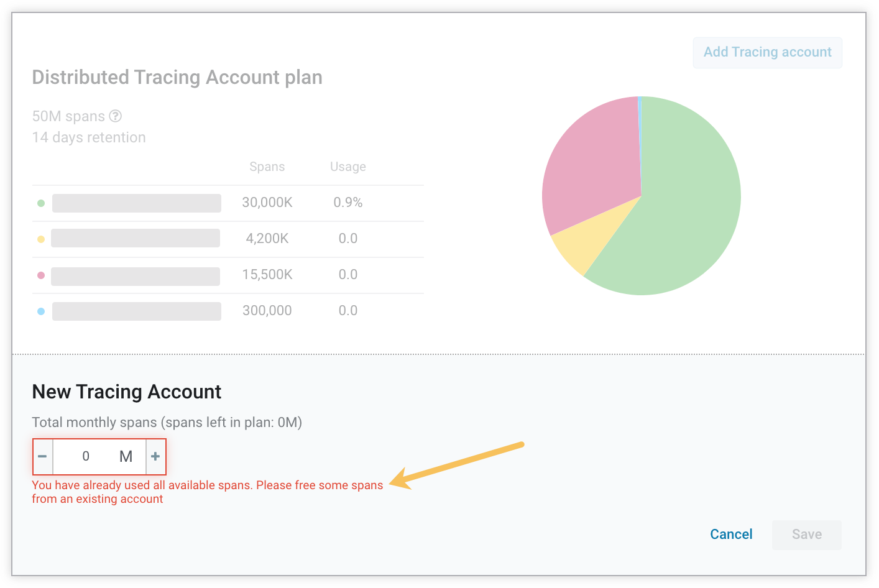The width and height of the screenshot is (879, 588).
Task: Click inside the spans value input showing 0
Action: click(x=86, y=456)
